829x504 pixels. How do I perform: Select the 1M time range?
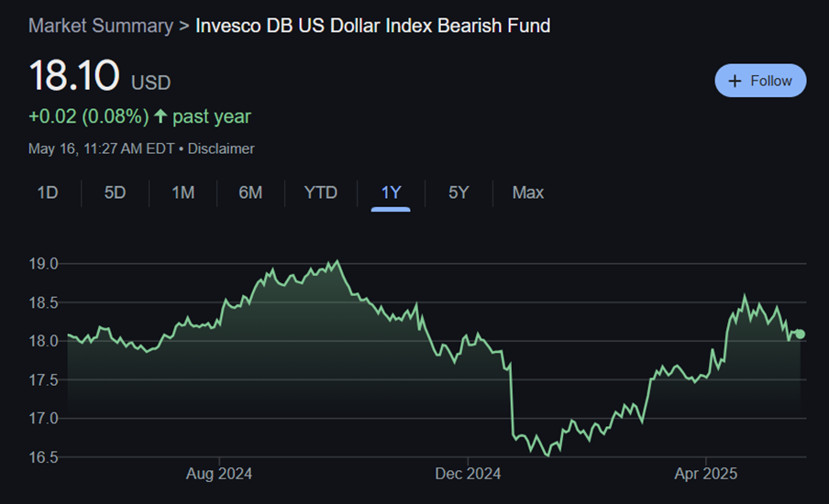coord(182,192)
